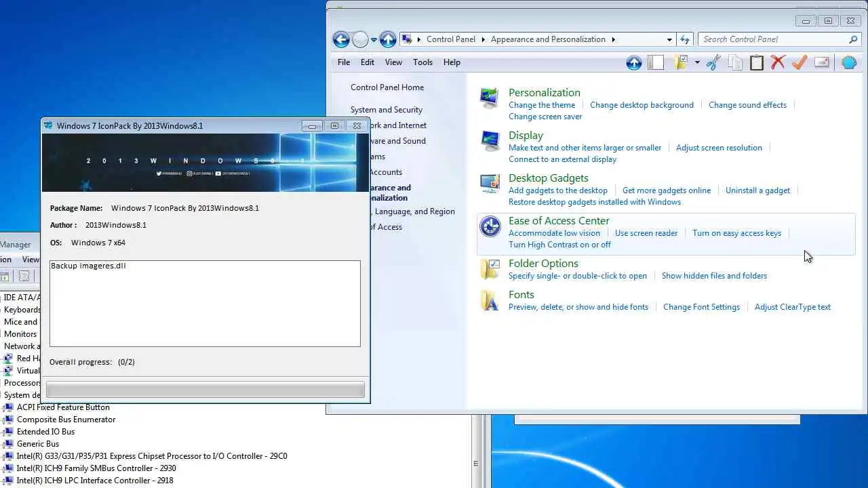Click the ACPI Fixed Feature Button device icon

[x=8, y=407]
